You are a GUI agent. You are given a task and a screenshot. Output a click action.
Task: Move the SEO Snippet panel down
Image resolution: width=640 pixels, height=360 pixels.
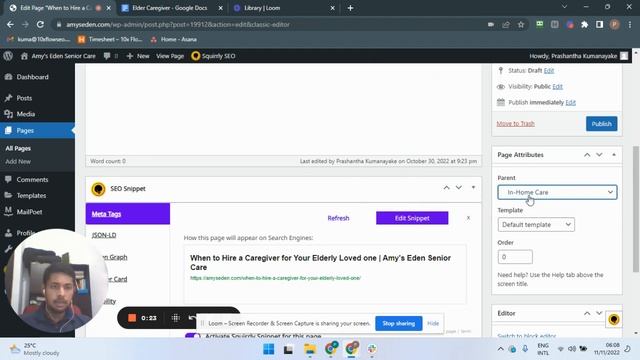pyautogui.click(x=459, y=188)
